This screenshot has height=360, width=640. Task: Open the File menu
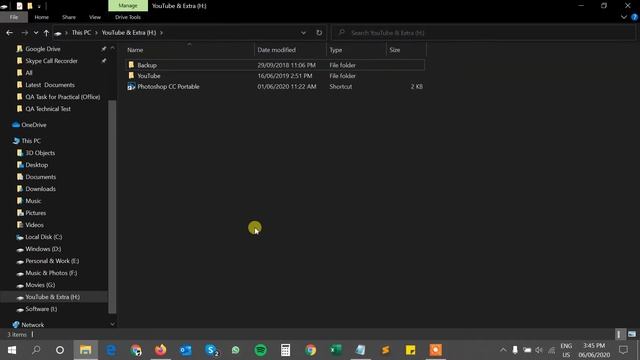(14, 17)
